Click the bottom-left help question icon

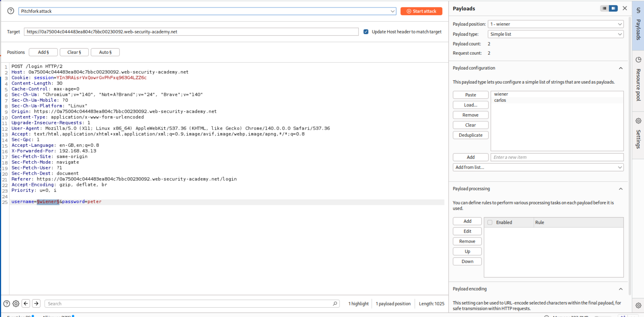[6, 303]
